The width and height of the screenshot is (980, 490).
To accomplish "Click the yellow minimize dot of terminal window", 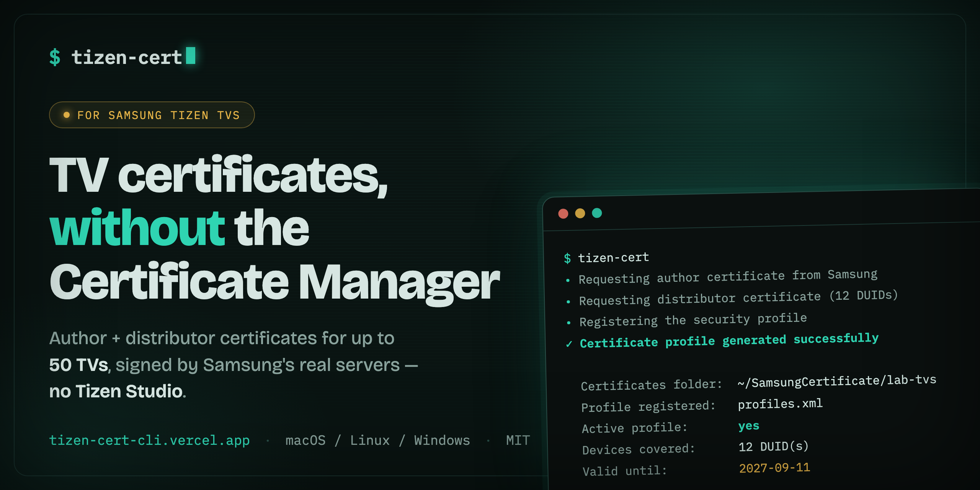I will tap(580, 213).
